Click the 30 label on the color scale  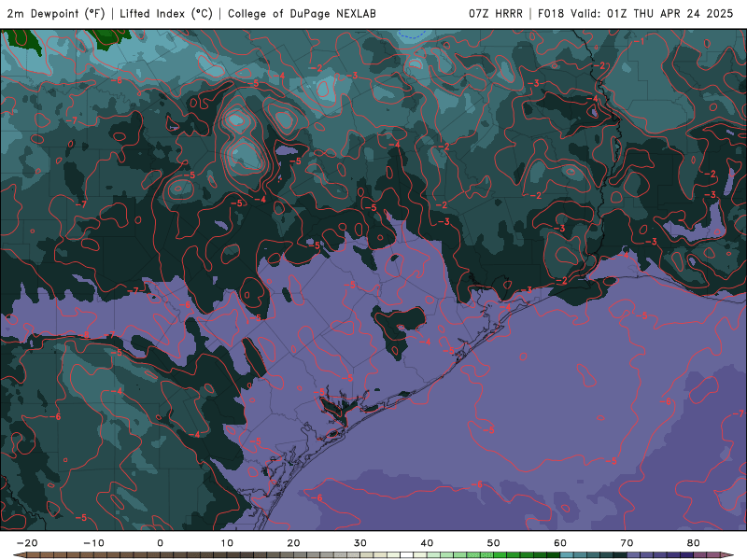pyautogui.click(x=360, y=543)
